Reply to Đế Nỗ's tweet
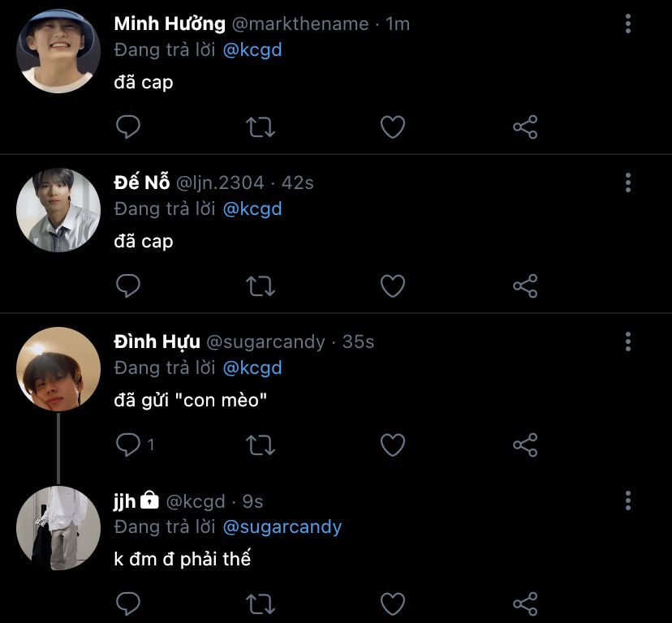The image size is (672, 623). tap(128, 286)
